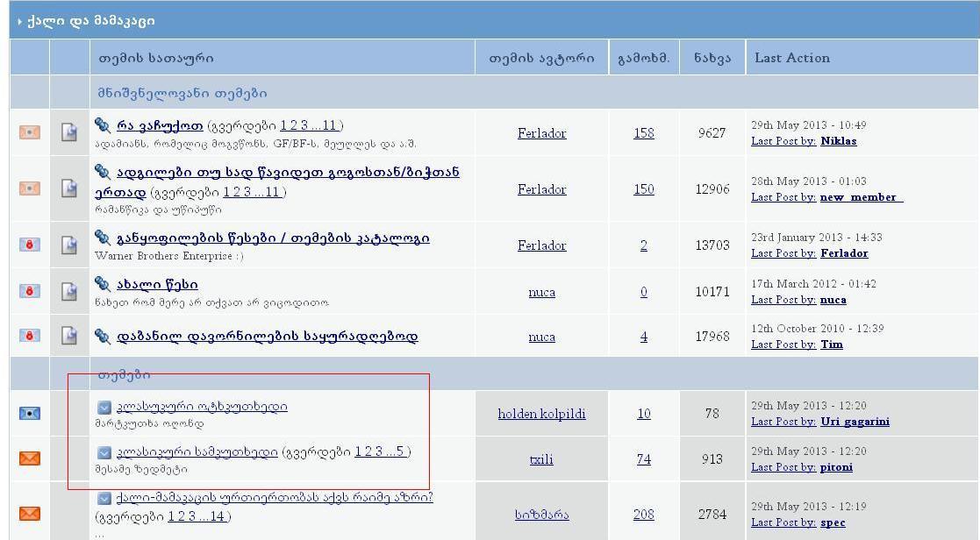Open the topic განყოფილების წესები / თემების კატალოგი
Viewport: 980px width, 540px height.
pyautogui.click(x=273, y=238)
